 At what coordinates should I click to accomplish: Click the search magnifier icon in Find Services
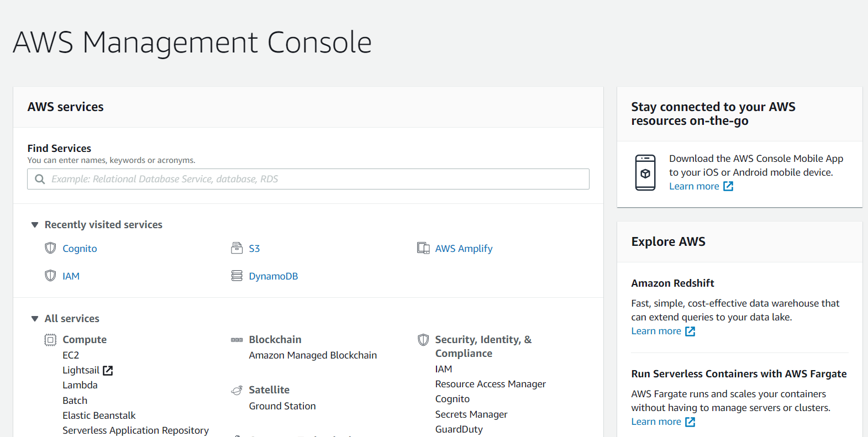pyautogui.click(x=40, y=179)
